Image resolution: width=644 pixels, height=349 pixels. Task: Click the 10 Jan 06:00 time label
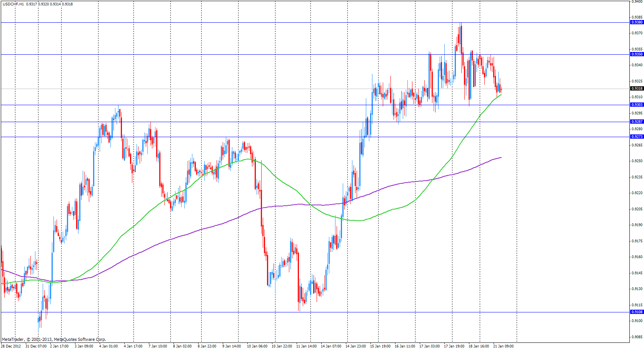coord(257,346)
